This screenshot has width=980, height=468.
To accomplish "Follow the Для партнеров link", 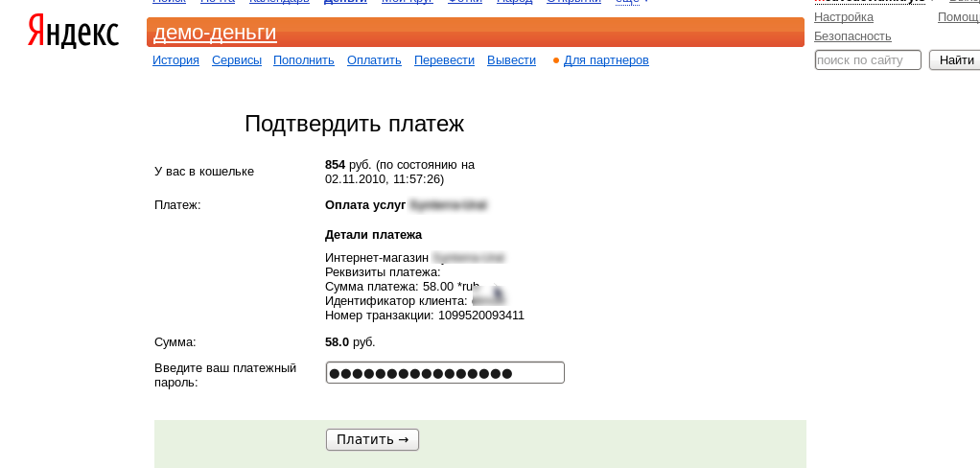I will pyautogui.click(x=606, y=60).
